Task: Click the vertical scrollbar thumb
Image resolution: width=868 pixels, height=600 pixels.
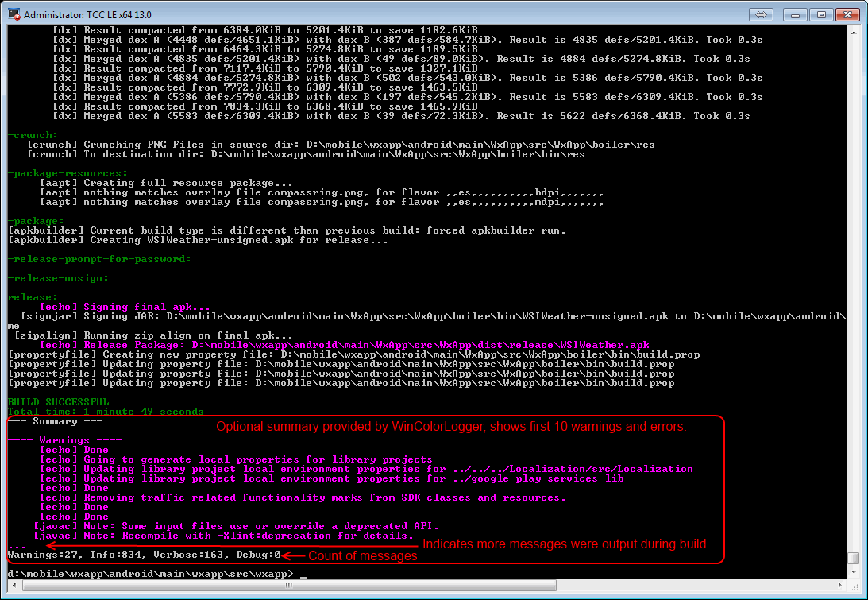Action: click(x=854, y=557)
